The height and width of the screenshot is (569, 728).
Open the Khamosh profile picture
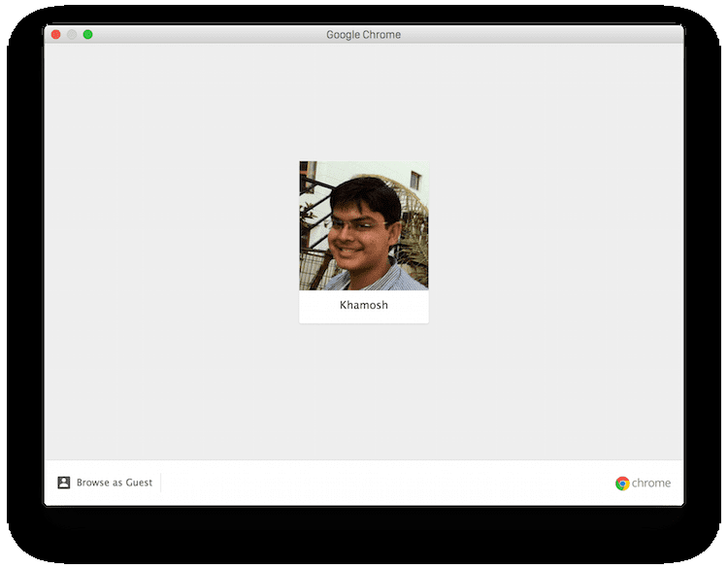tap(364, 225)
